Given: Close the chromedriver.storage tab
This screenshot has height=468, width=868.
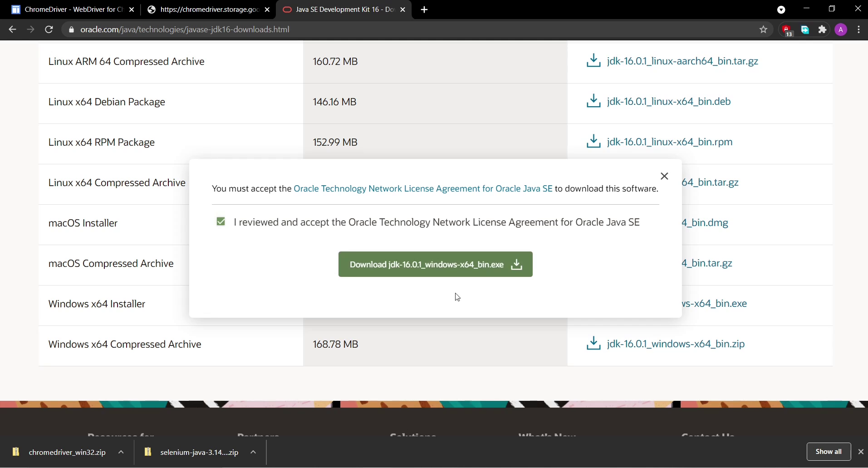Looking at the screenshot, I should point(267,10).
